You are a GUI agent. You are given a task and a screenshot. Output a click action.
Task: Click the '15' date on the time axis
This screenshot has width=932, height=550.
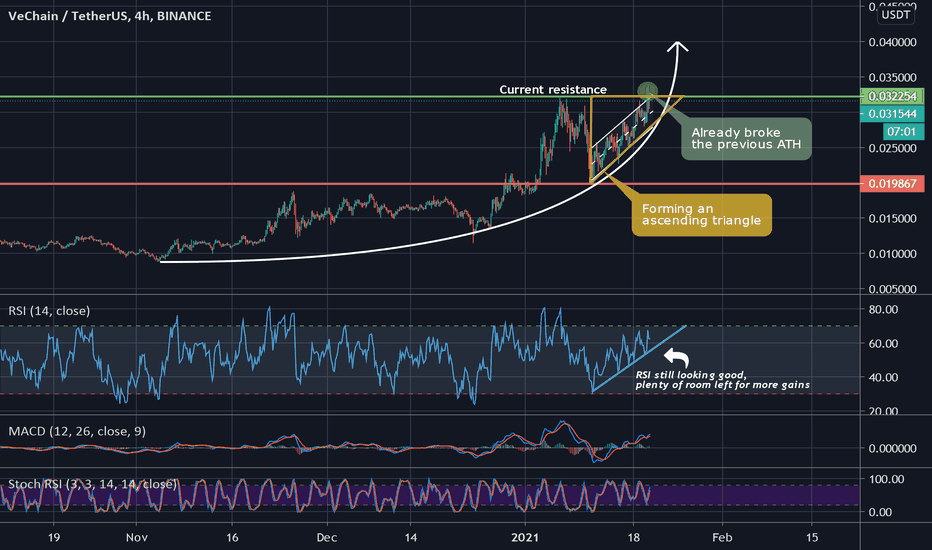pos(812,538)
